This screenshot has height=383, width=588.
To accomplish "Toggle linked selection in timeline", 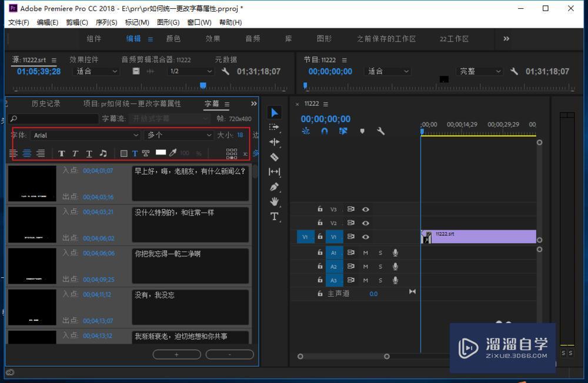I will [x=343, y=131].
